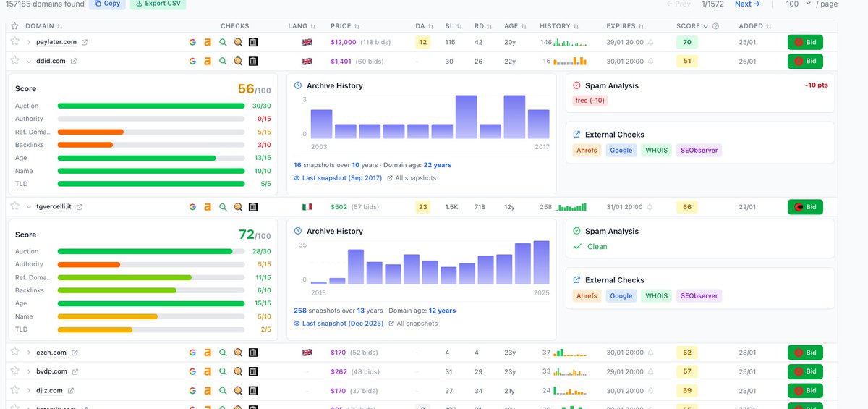
Task: Favorite bvdp.com with star
Action: pos(14,371)
